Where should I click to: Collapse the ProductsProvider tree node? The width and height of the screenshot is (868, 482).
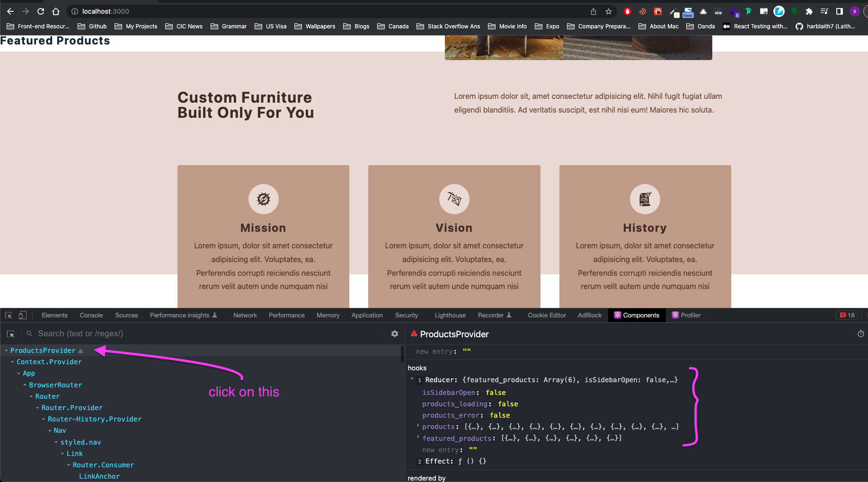(6, 351)
